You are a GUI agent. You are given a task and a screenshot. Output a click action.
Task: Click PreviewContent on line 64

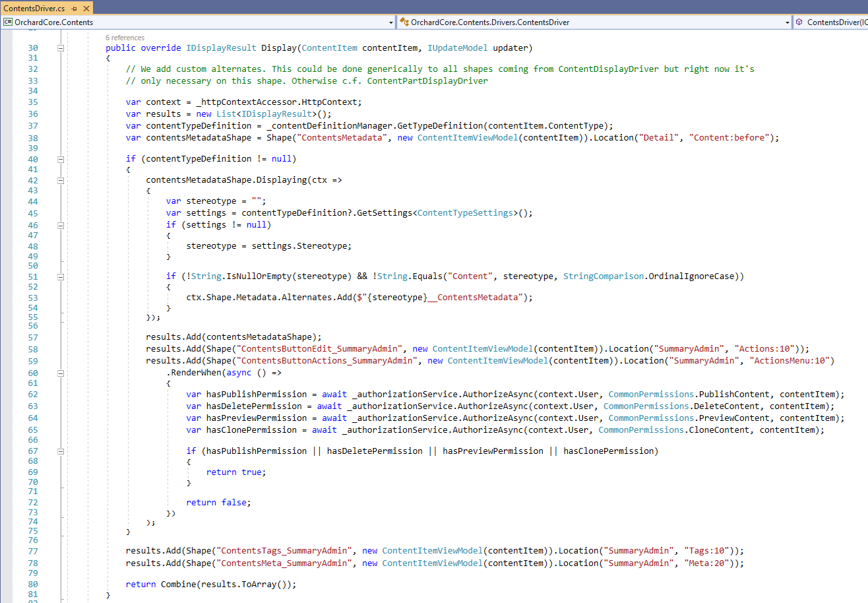coord(734,418)
